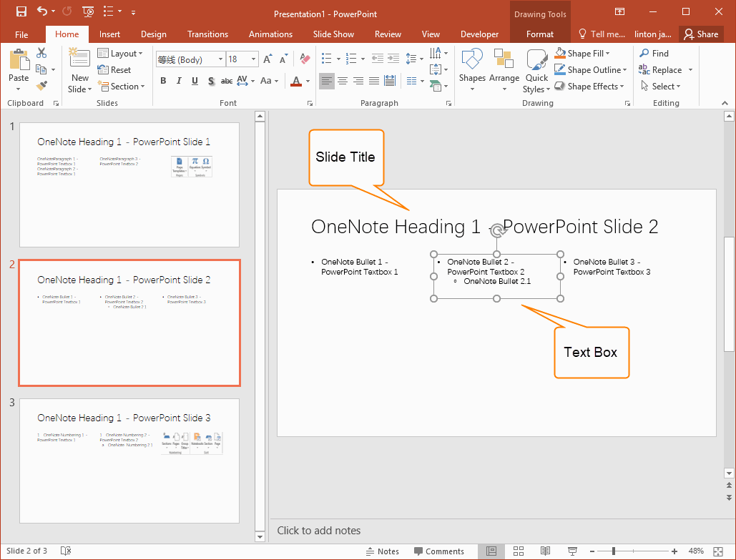Open Shape Fill options
The image size is (736, 560).
pos(582,54)
